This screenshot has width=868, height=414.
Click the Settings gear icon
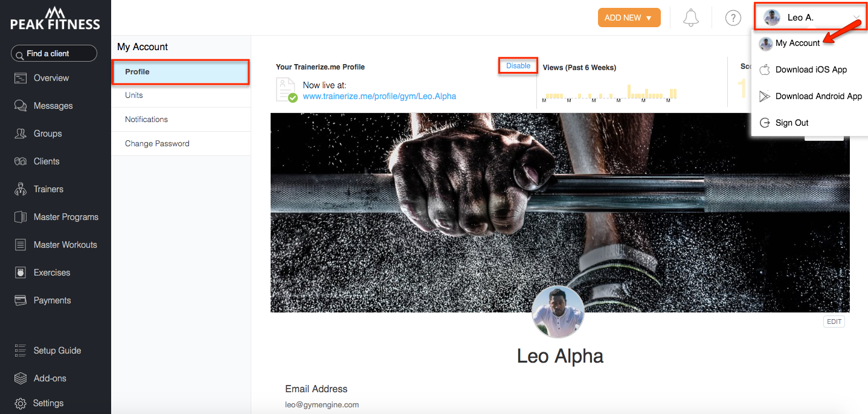21,403
